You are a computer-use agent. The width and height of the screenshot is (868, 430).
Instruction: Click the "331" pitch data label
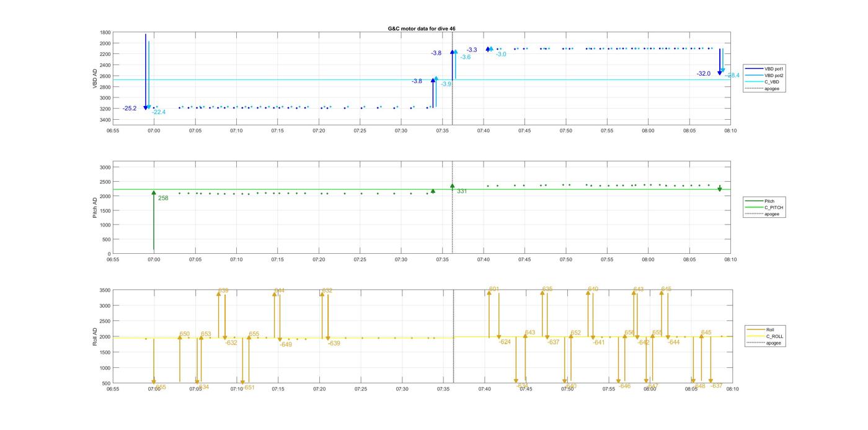[x=462, y=191]
